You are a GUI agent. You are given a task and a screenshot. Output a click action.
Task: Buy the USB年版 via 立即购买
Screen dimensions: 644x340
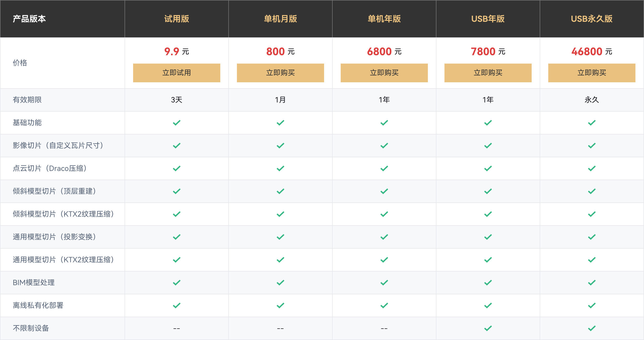tap(488, 73)
